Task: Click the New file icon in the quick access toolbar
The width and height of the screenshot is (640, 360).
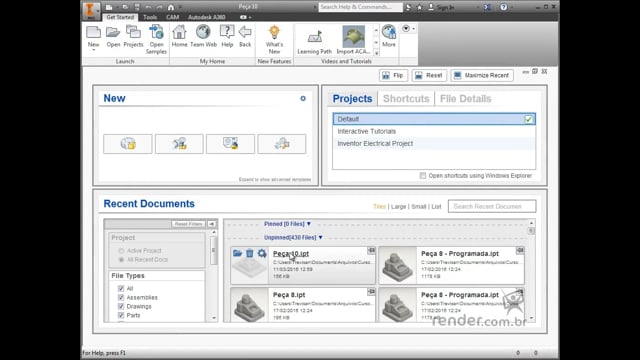Action: (x=109, y=7)
